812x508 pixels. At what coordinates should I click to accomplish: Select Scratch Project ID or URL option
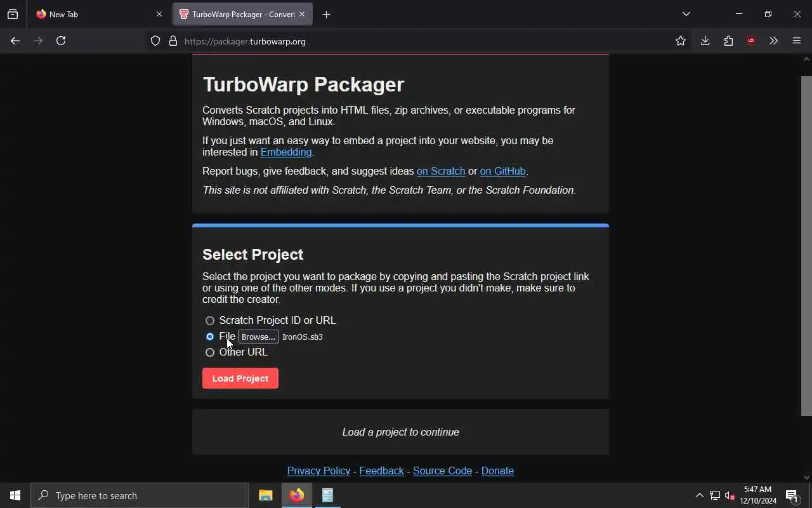(x=210, y=321)
